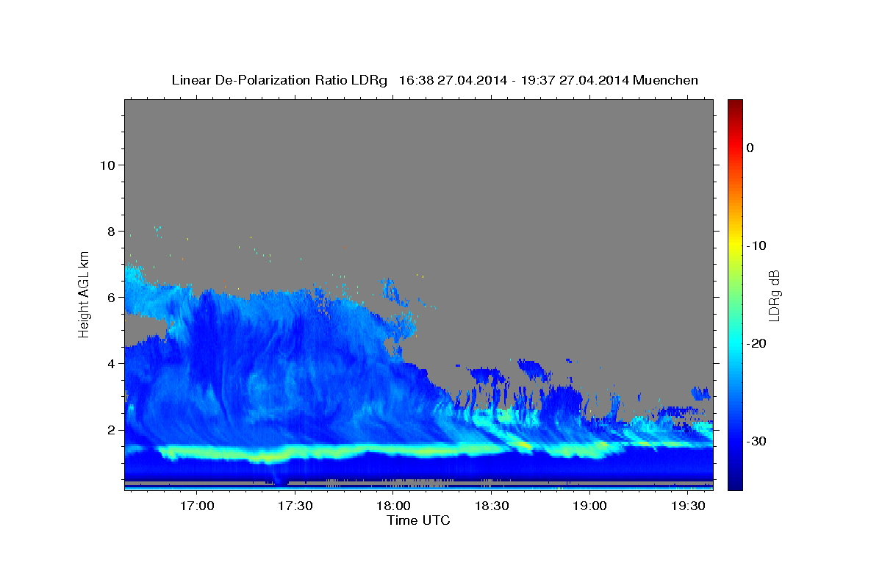The width and height of the screenshot is (882, 588).
Task: Click the 'Height AGL km' axis label
Action: tap(85, 294)
